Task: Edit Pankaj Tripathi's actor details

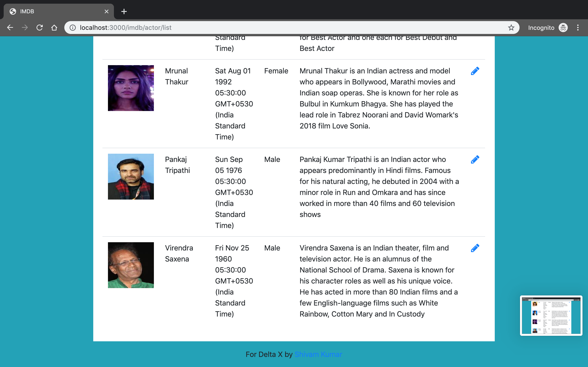Action: pos(475,159)
